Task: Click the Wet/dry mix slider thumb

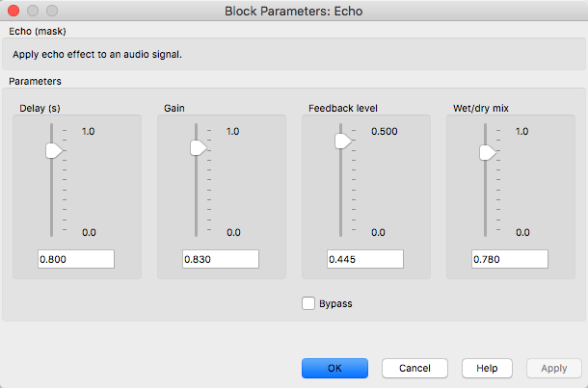Action: coord(488,152)
